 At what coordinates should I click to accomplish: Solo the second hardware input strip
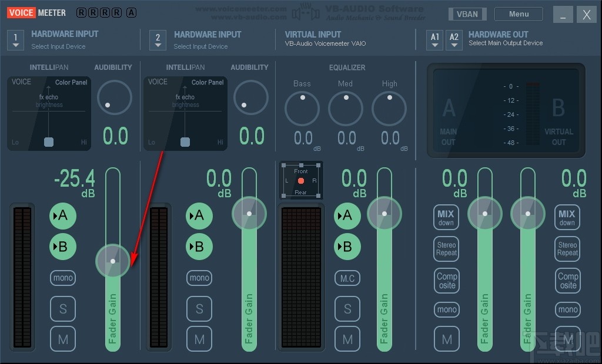[199, 309]
